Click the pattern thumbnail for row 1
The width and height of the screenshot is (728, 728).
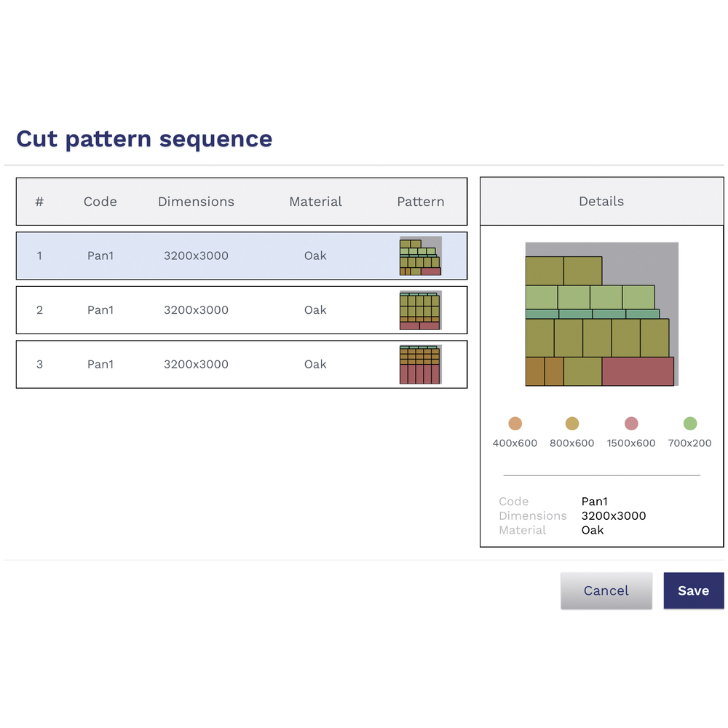point(421,256)
